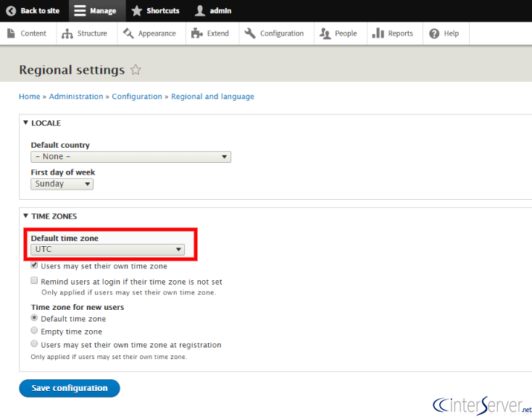The image size is (532, 417).
Task: Follow the Home breadcrumb link
Action: 30,96
